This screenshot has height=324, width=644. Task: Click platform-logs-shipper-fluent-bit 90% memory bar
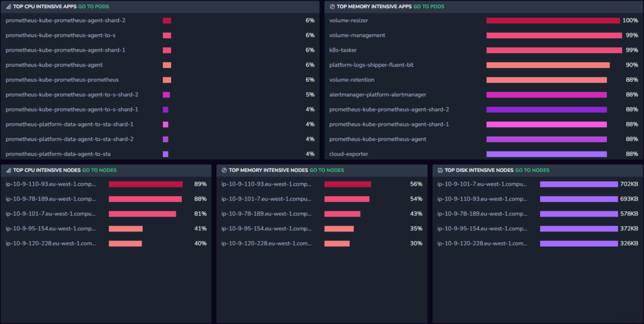(x=548, y=65)
